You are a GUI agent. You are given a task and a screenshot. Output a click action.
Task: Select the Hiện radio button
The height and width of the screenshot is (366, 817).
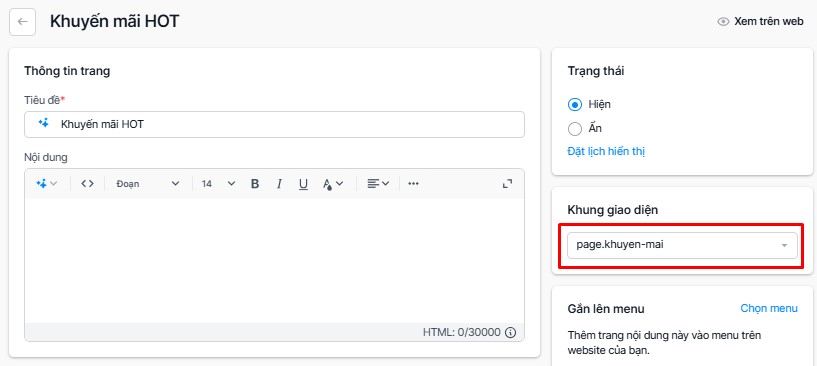(x=575, y=104)
